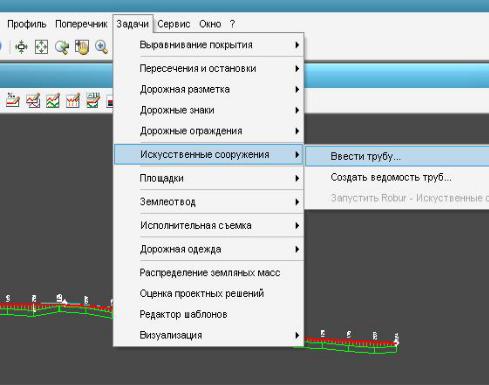
Task: Open the ? help menu
Action: (232, 24)
